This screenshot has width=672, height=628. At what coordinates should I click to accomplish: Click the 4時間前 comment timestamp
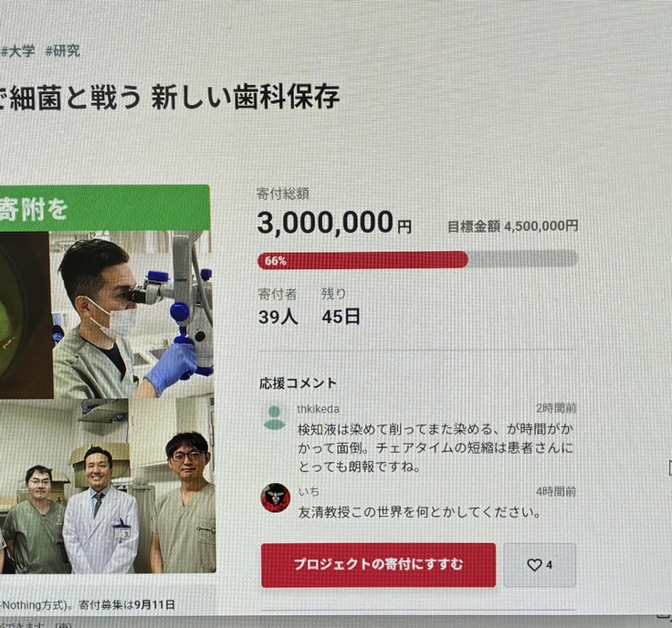[x=556, y=491]
